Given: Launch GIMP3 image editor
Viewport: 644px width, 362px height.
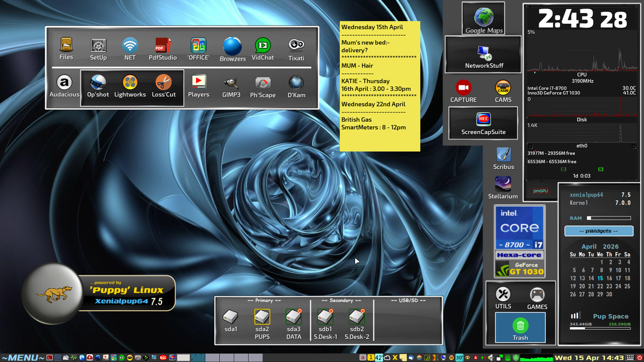Looking at the screenshot, I should pos(231,83).
